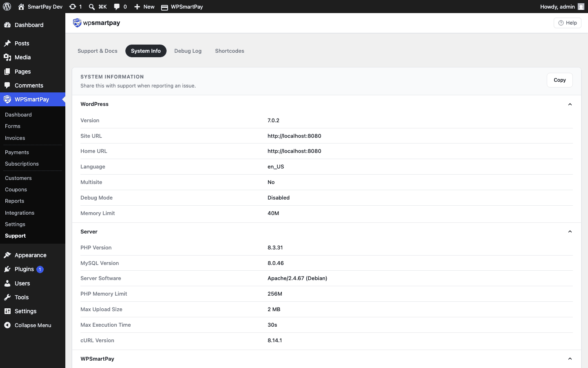The width and height of the screenshot is (588, 368).
Task: Click the Server section heading
Action: pyautogui.click(x=89, y=231)
